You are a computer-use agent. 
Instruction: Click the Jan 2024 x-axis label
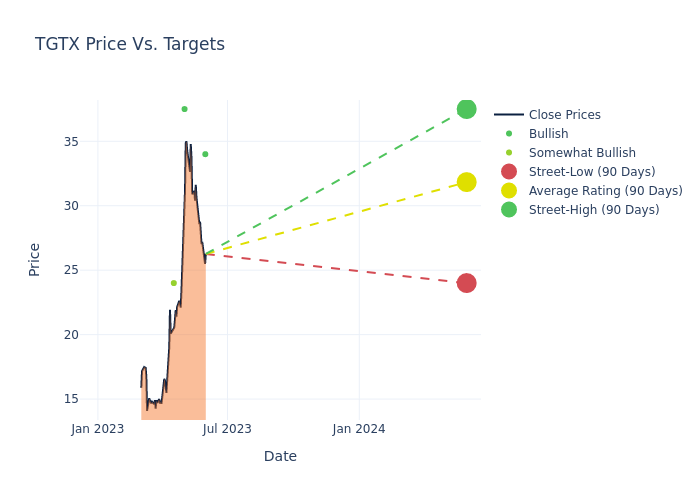[359, 429]
